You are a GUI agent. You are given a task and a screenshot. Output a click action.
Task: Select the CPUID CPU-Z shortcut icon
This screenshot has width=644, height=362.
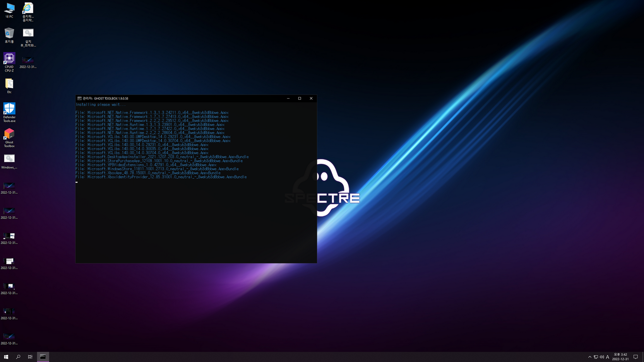9,62
